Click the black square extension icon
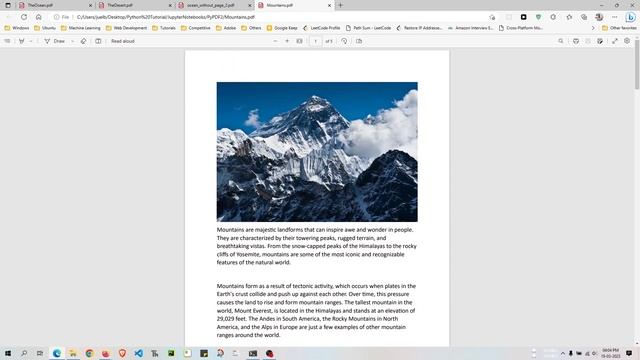This screenshot has width=640, height=360. (x=524, y=17)
